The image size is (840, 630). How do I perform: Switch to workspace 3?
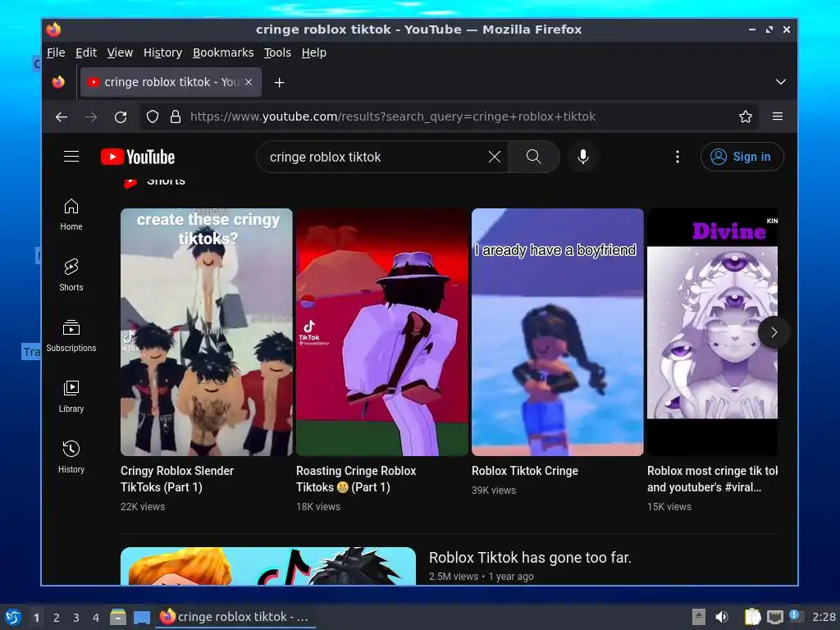pos(76,618)
